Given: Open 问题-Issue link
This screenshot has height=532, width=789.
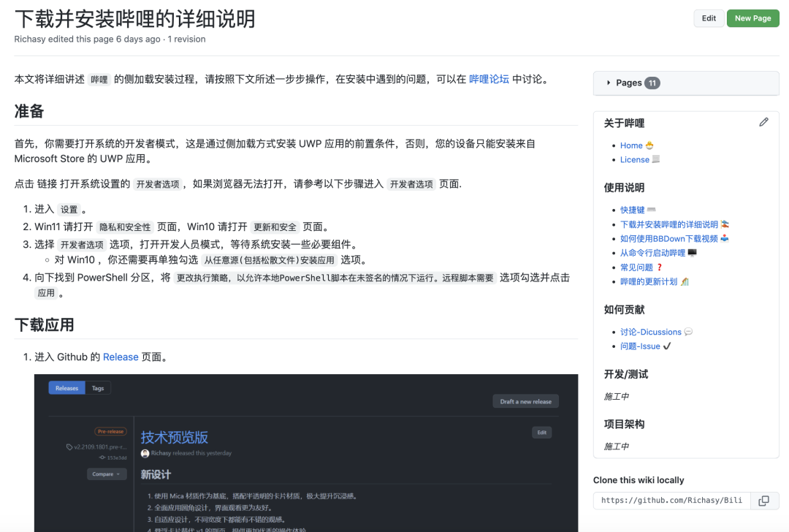Looking at the screenshot, I should coord(640,346).
